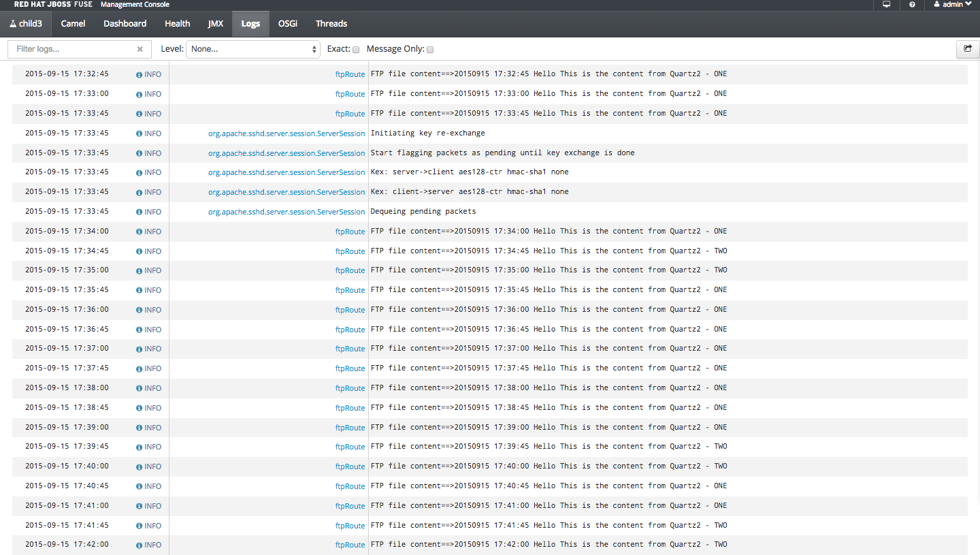The image size is (980, 555).
Task: Open the Level dropdown
Action: (x=253, y=49)
